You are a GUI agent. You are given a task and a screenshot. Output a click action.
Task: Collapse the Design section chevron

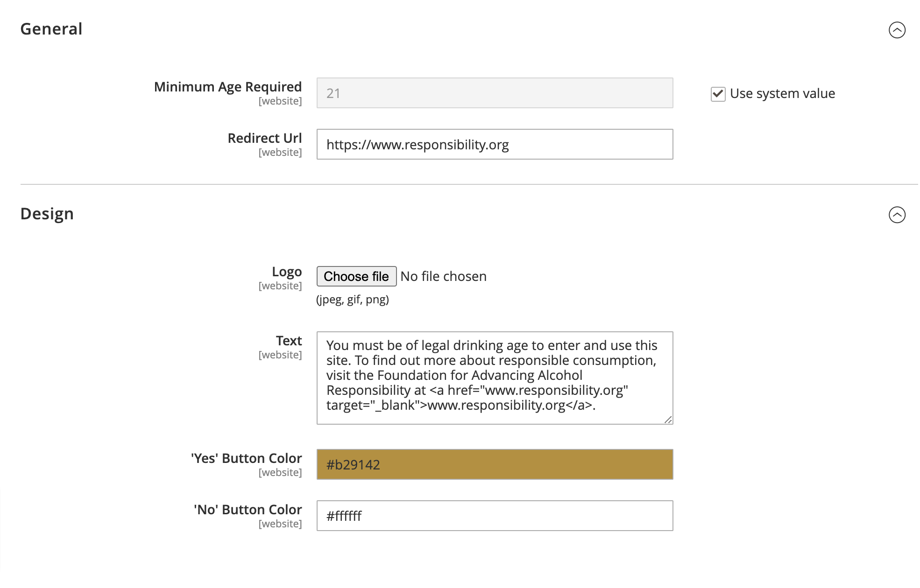[x=897, y=215]
